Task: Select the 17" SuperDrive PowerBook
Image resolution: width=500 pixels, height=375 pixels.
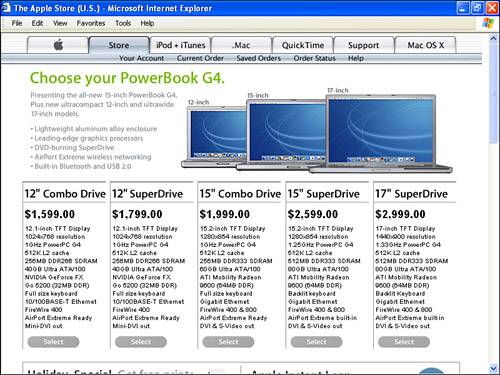Action: click(x=404, y=342)
